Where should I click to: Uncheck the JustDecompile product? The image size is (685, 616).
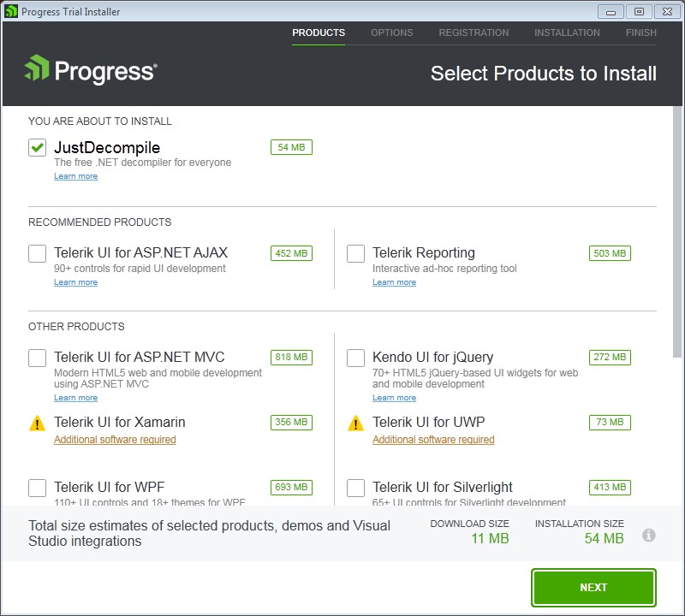click(x=37, y=146)
